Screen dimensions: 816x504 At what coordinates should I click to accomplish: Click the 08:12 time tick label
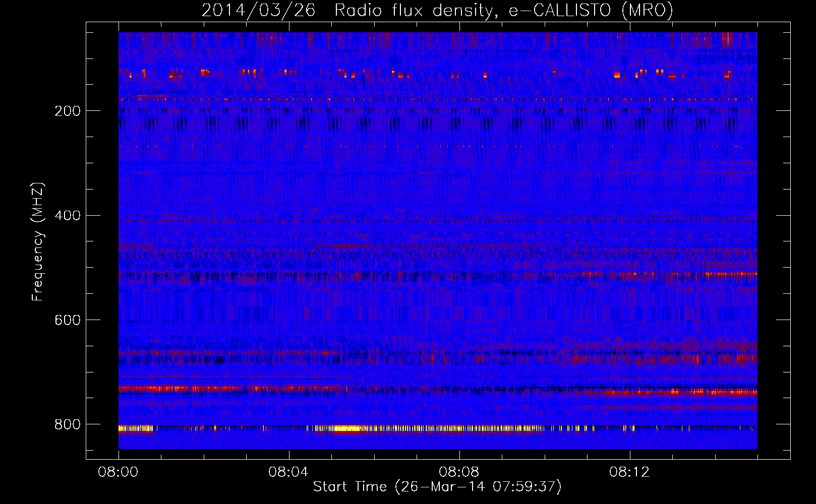click(629, 472)
